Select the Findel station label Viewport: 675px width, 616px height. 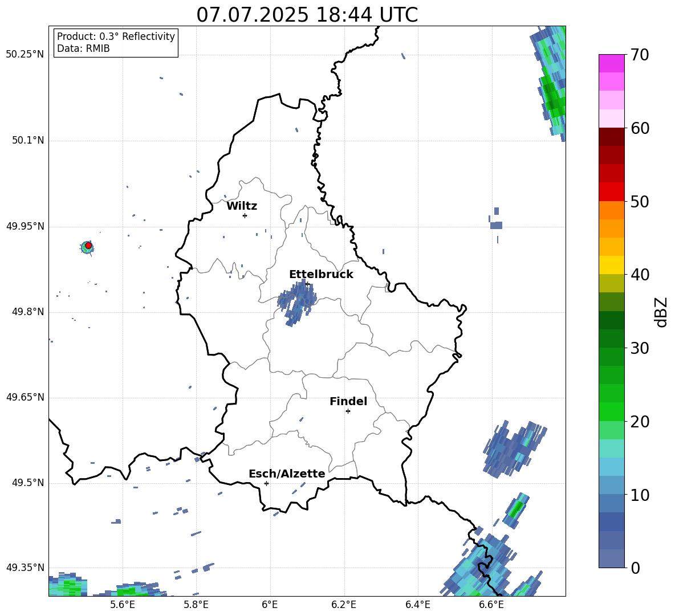coord(348,401)
